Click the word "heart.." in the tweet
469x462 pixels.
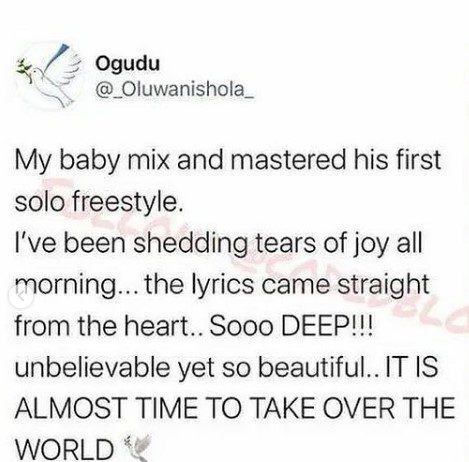tap(163, 325)
